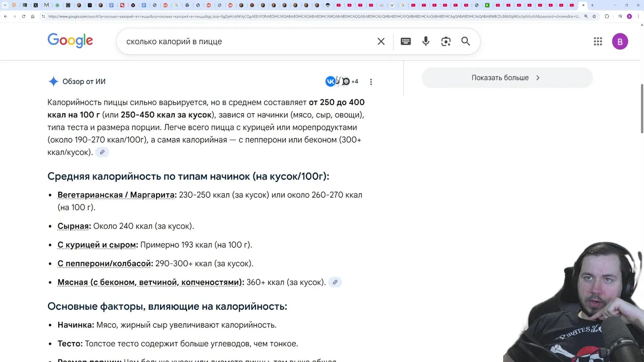
Task: Click the bold text 250-450 ккал за кусок
Action: click(x=166, y=115)
